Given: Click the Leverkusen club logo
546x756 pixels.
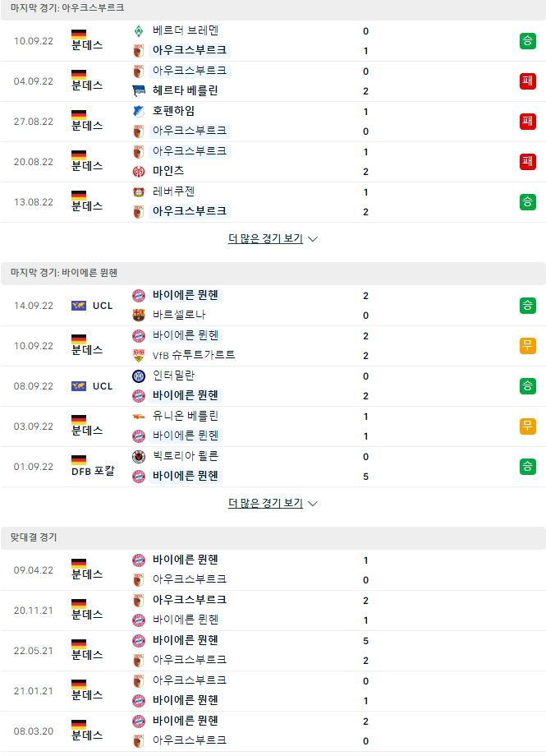Looking at the screenshot, I should 138,192.
